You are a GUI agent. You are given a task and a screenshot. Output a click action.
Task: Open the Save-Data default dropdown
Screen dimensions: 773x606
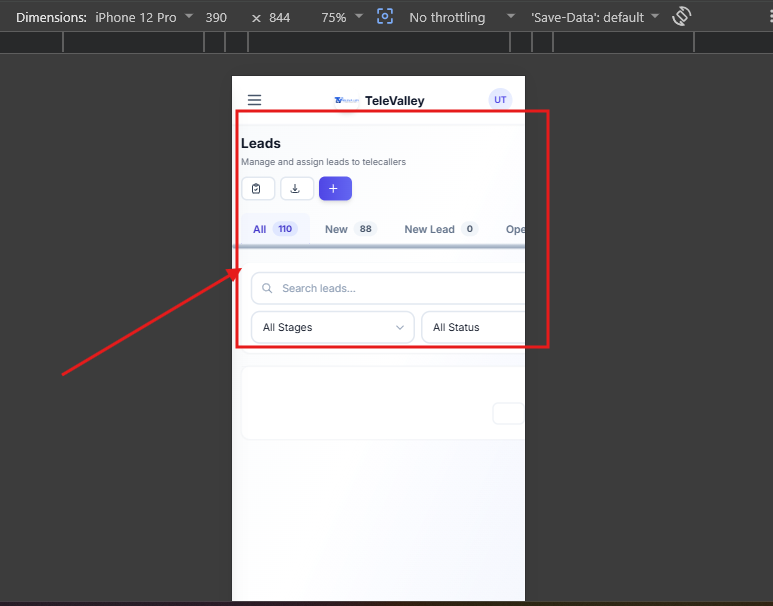click(x=595, y=18)
